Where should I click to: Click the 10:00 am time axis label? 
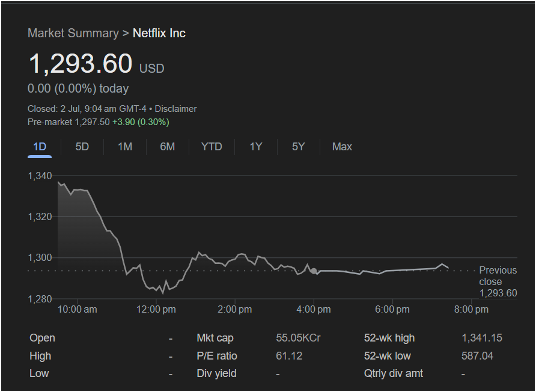click(x=78, y=310)
